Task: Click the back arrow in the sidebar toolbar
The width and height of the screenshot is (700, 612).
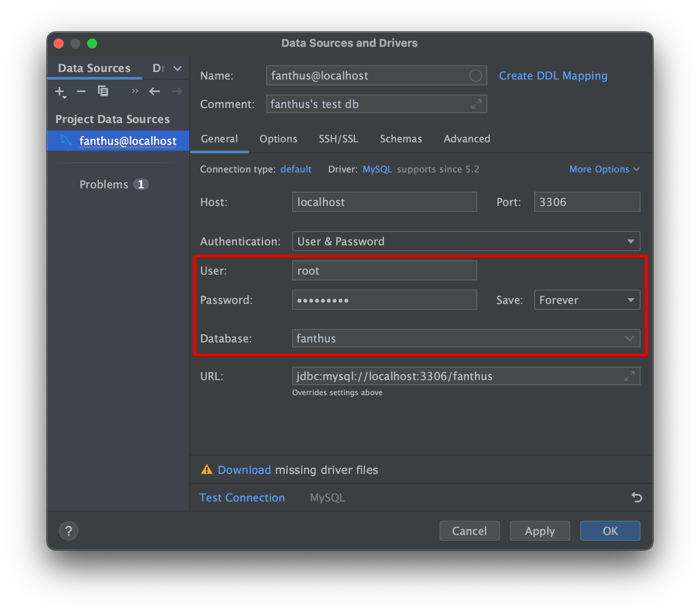Action: (x=154, y=91)
